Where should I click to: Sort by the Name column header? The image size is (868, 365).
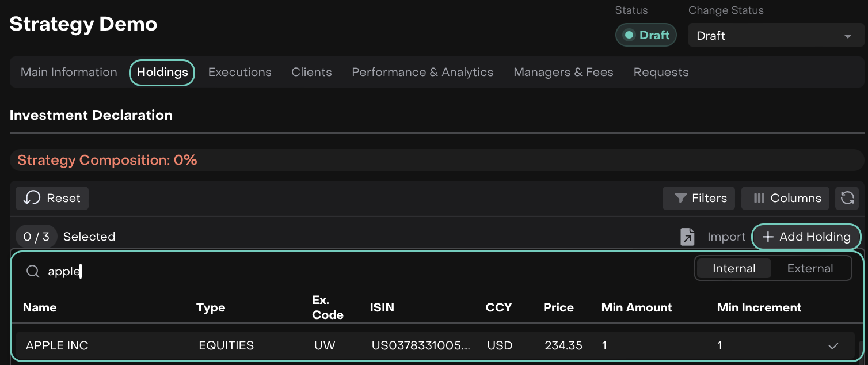pos(40,307)
